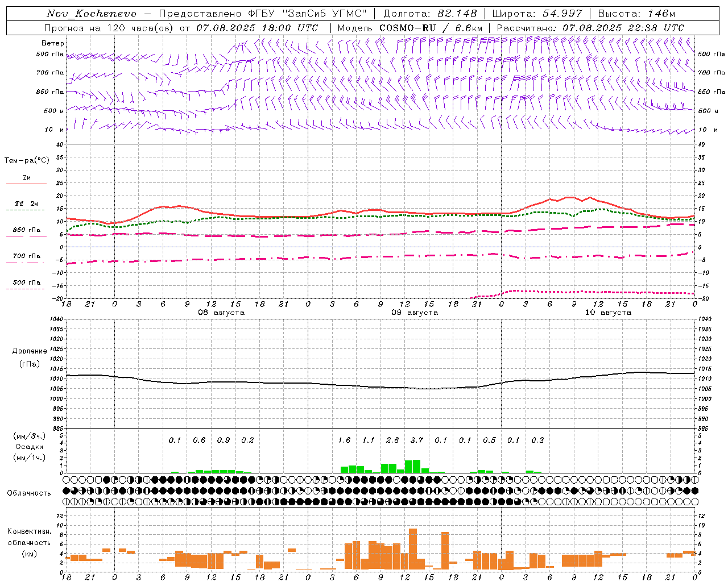Screen dimensions: 728x582
Task: Select the (мм/1ч.) hourly precipitation unit label
Action: point(30,458)
